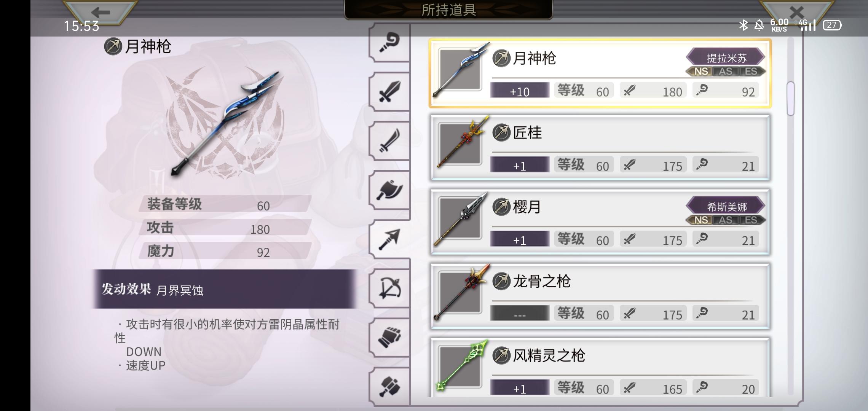Click the 月神枪 thumbnail in the list

[x=460, y=69]
